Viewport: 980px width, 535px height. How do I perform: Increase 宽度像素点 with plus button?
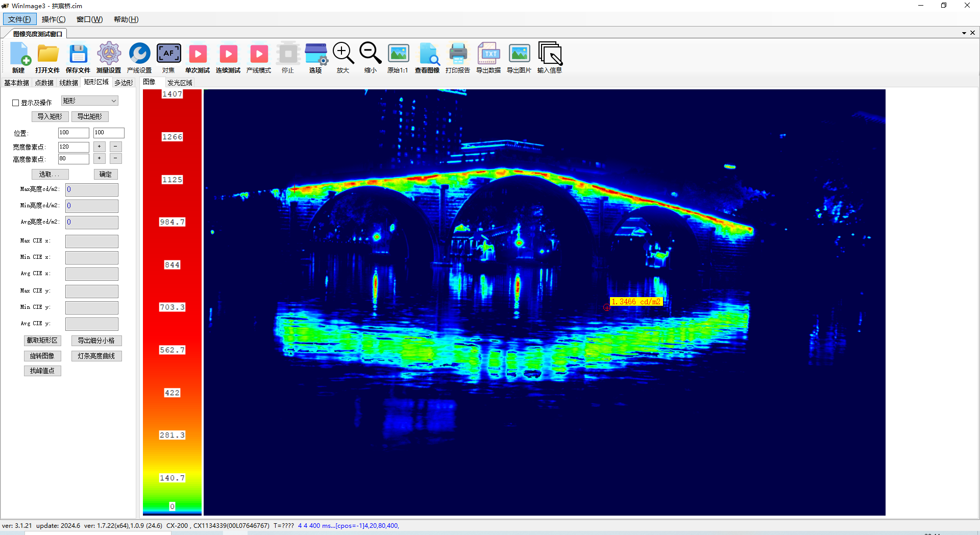(100, 147)
